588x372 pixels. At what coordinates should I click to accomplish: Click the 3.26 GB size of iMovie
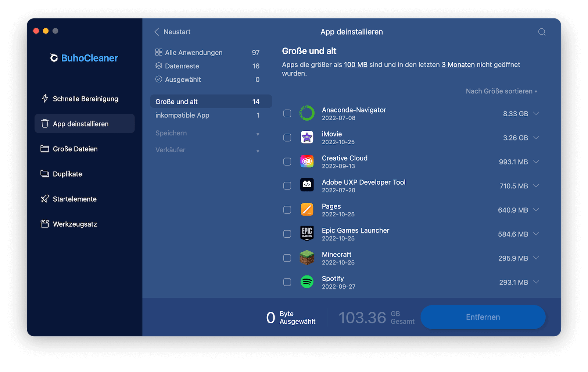(x=515, y=138)
